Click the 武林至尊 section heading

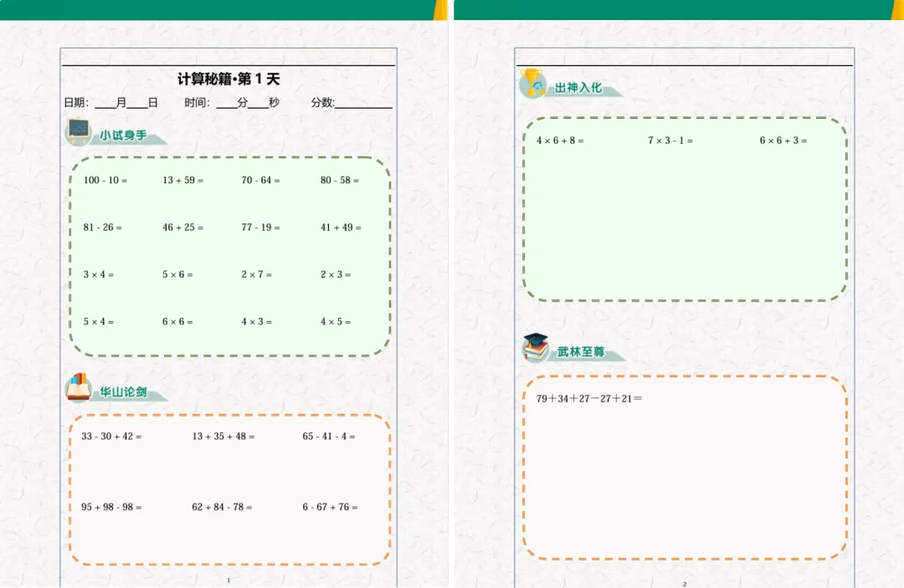coord(581,351)
